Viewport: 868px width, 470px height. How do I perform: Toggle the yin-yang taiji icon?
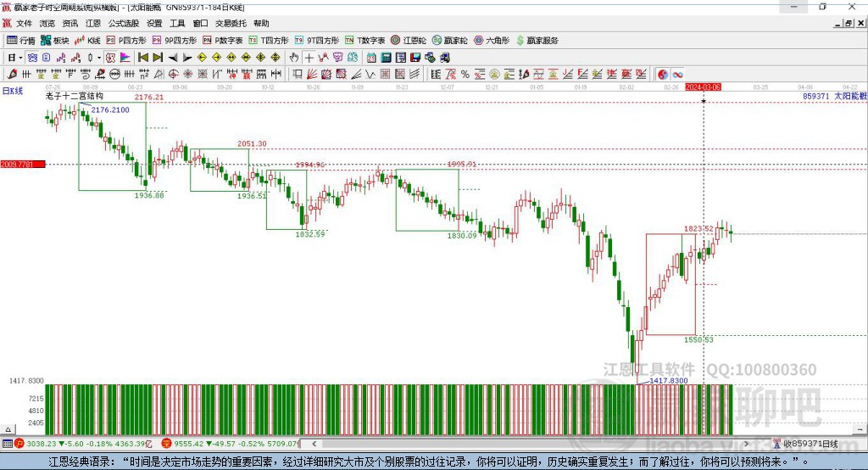(x=662, y=75)
